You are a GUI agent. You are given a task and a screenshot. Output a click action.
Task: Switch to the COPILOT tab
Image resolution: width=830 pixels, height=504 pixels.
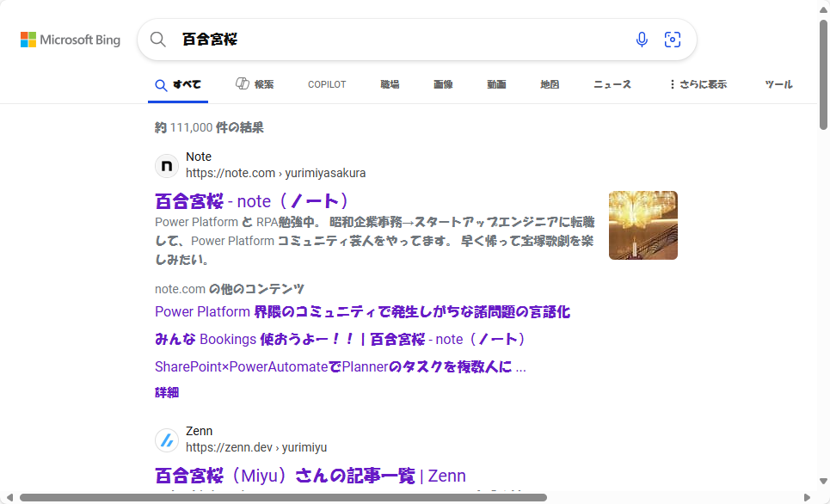[x=327, y=84]
